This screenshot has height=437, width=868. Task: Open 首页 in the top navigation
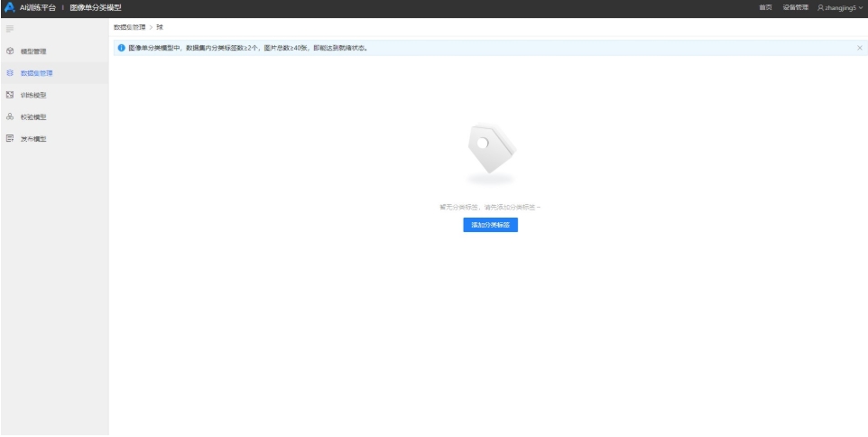(x=765, y=7)
